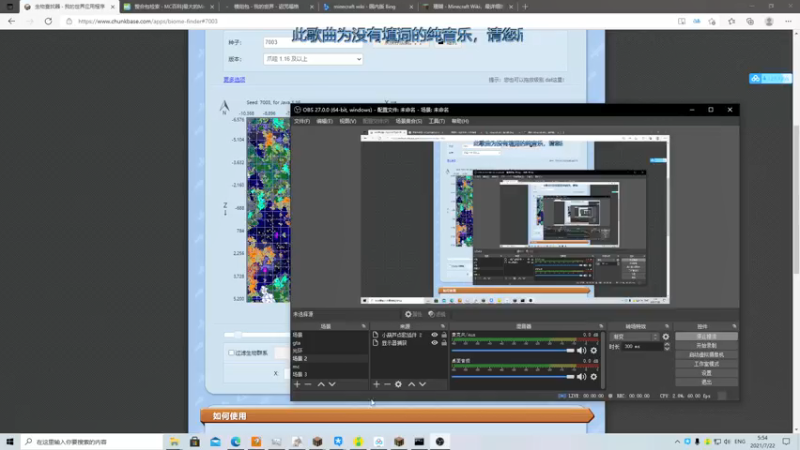Mute the microphone channel in mixer

[581, 351]
